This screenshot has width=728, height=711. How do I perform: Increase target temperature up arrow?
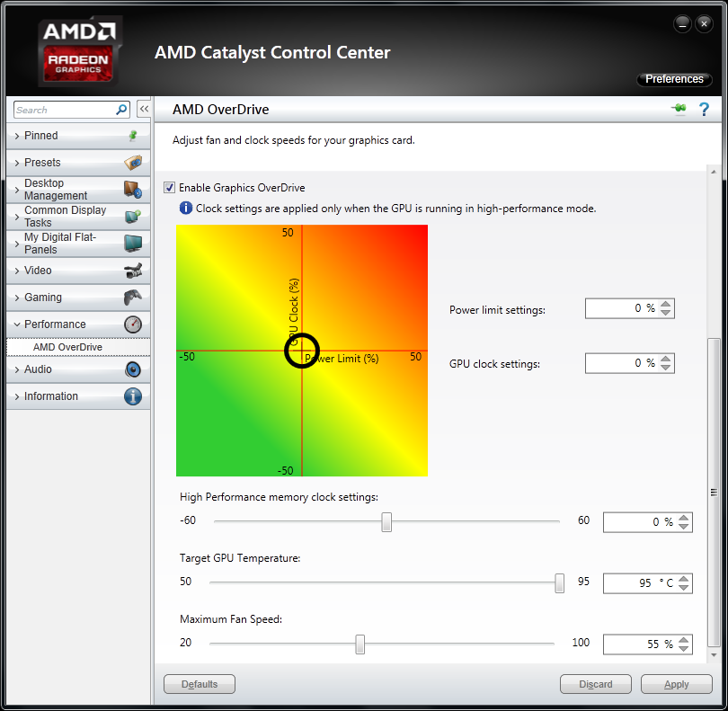pos(683,579)
